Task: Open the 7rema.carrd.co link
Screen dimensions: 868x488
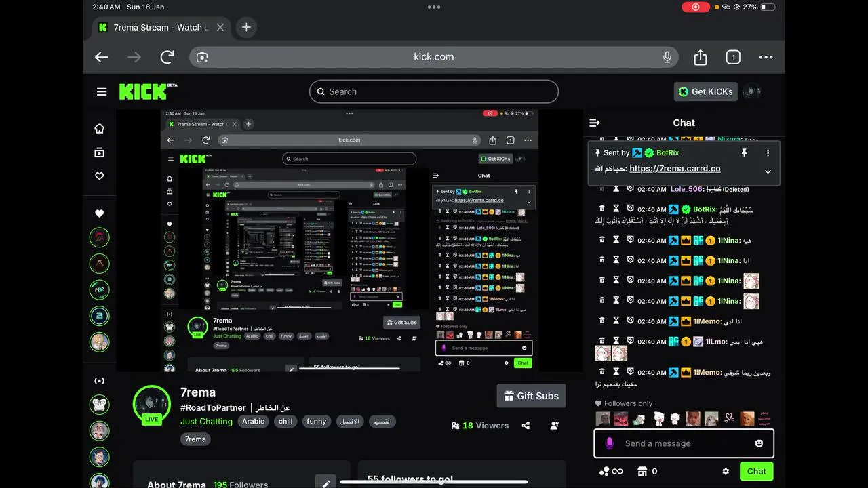Action: (675, 169)
